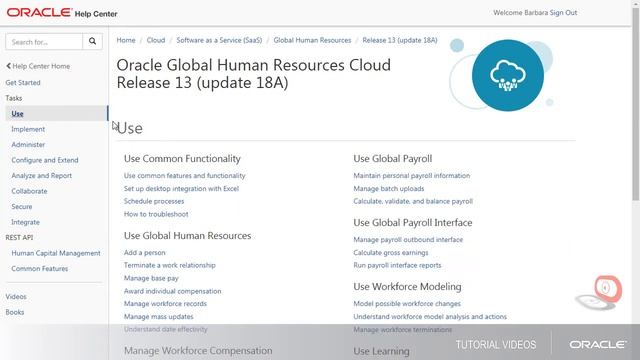Open Manage base pay link

click(x=151, y=278)
